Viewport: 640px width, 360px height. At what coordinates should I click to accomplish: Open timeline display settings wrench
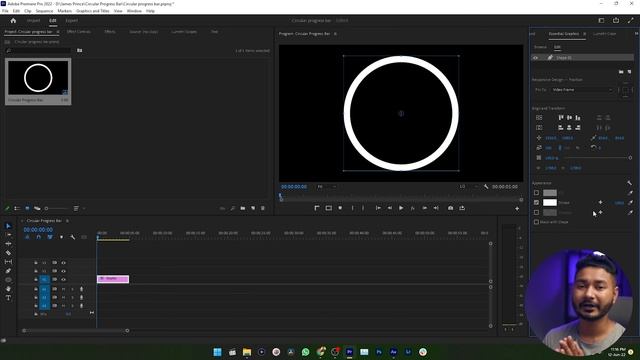pyautogui.click(x=72, y=237)
